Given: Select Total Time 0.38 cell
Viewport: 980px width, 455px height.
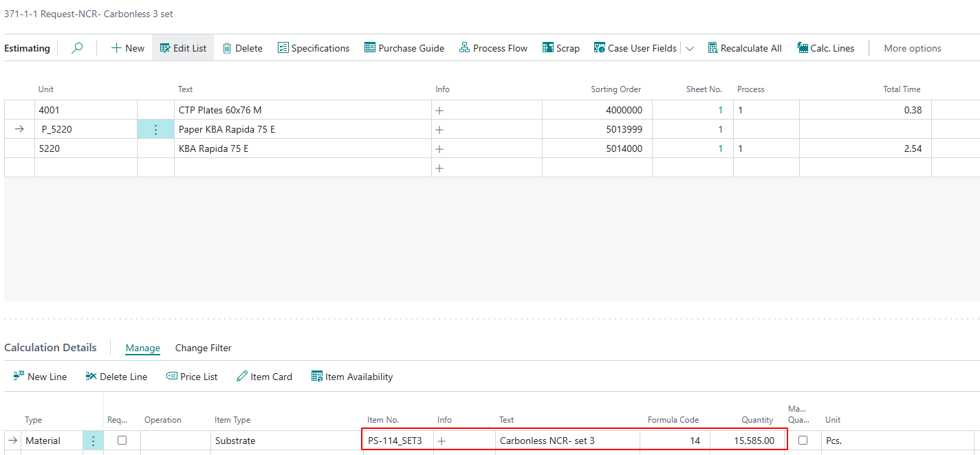Looking at the screenshot, I should coord(865,110).
